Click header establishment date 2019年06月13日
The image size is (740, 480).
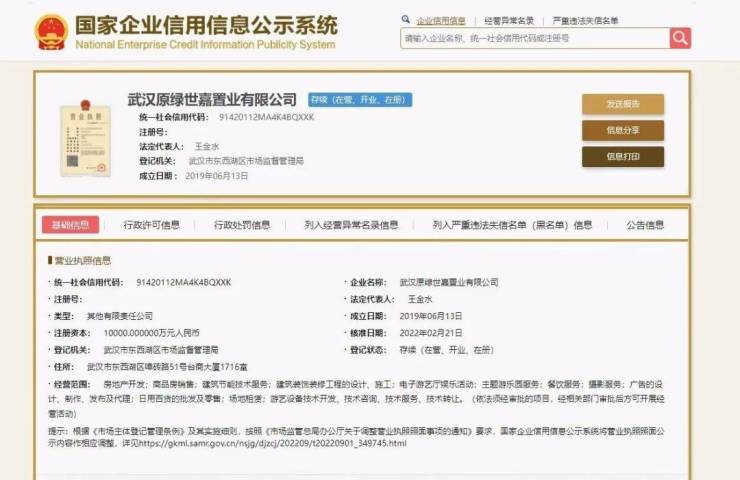pyautogui.click(x=217, y=176)
